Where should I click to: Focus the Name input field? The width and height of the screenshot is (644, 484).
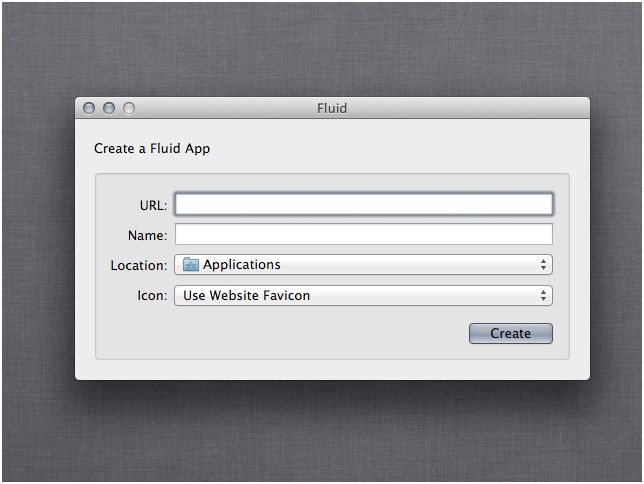(363, 235)
